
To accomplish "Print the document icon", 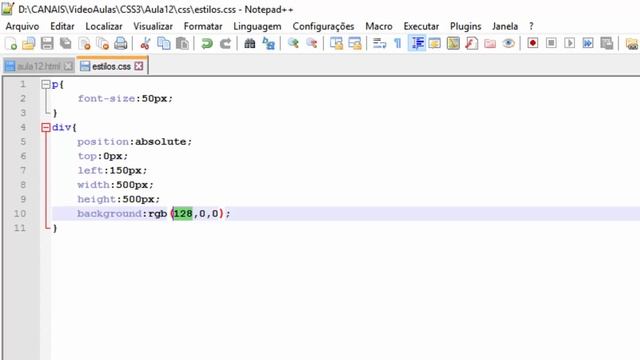I will [x=121, y=43].
